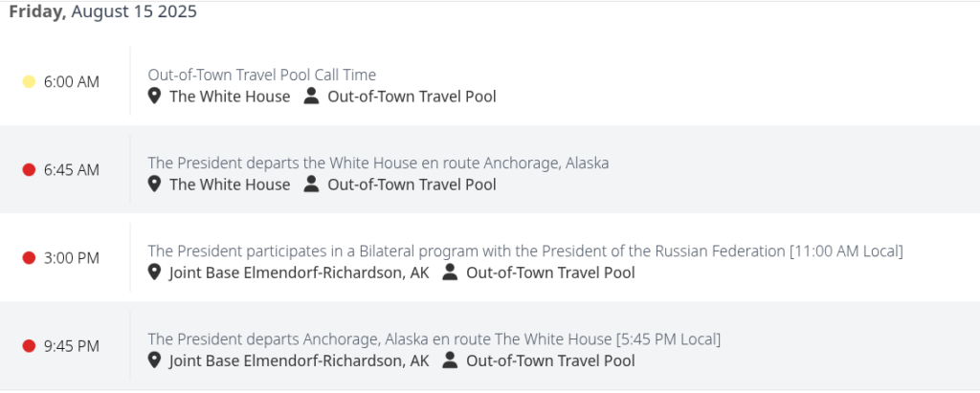Screen dimensions: 980x393
Task: Click location pin icon in 6:00 AM row
Action: point(154,97)
